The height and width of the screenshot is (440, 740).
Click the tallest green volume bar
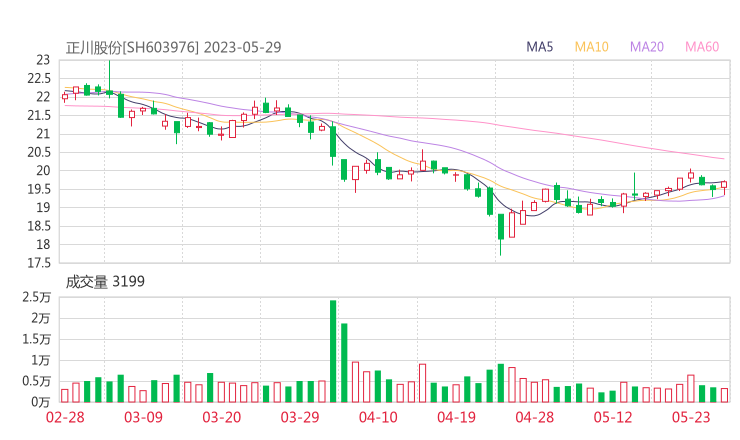point(333,351)
